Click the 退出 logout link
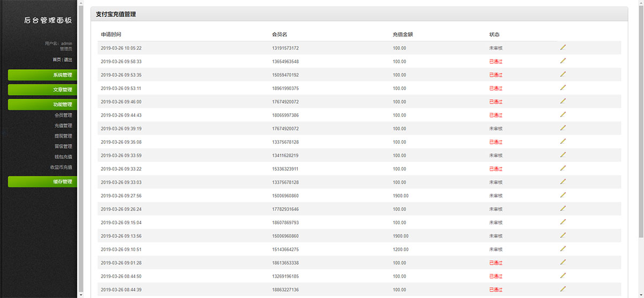The height and width of the screenshot is (298, 644). (x=68, y=60)
